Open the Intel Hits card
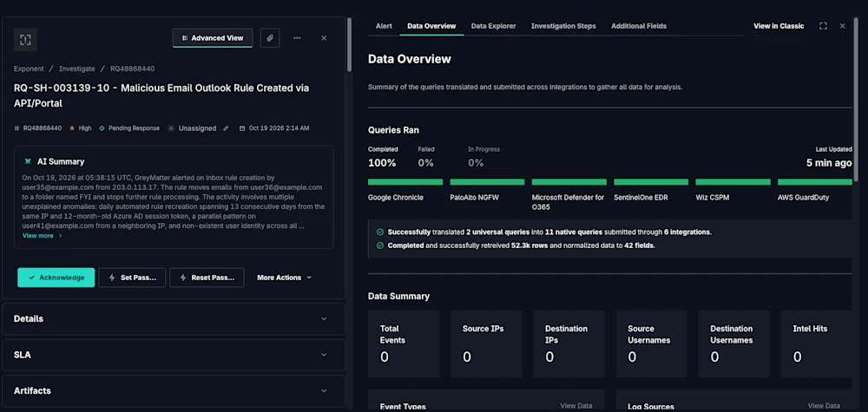Viewport: 868px width, 412px height. click(817, 344)
